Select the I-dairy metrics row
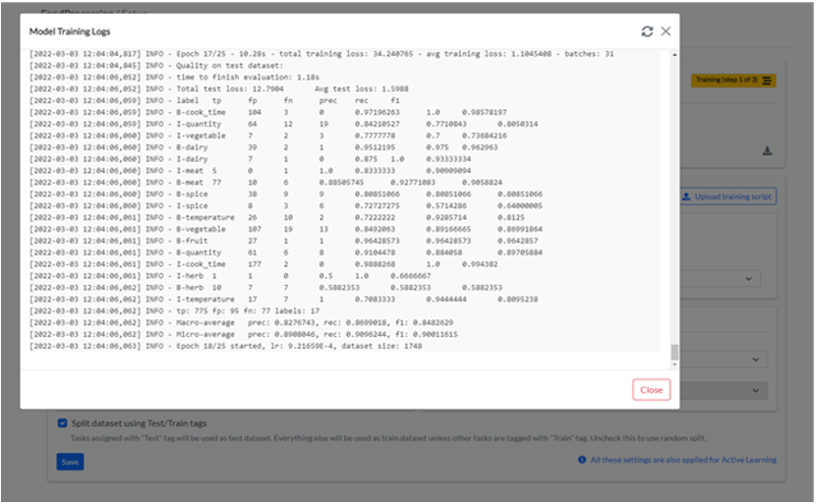The width and height of the screenshot is (816, 504). (x=250, y=159)
